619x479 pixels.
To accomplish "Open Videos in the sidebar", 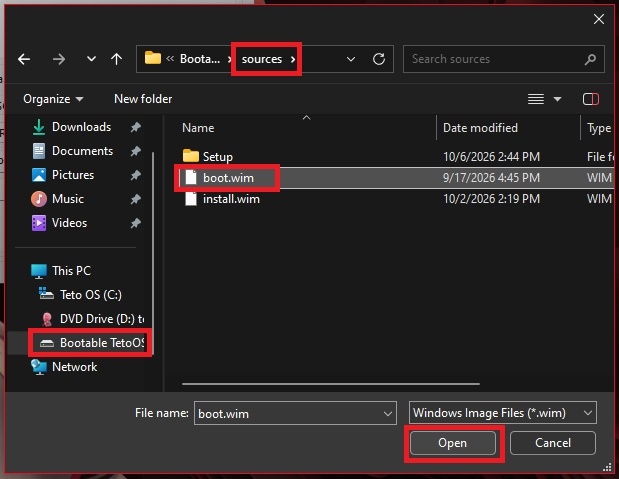I will pos(69,223).
